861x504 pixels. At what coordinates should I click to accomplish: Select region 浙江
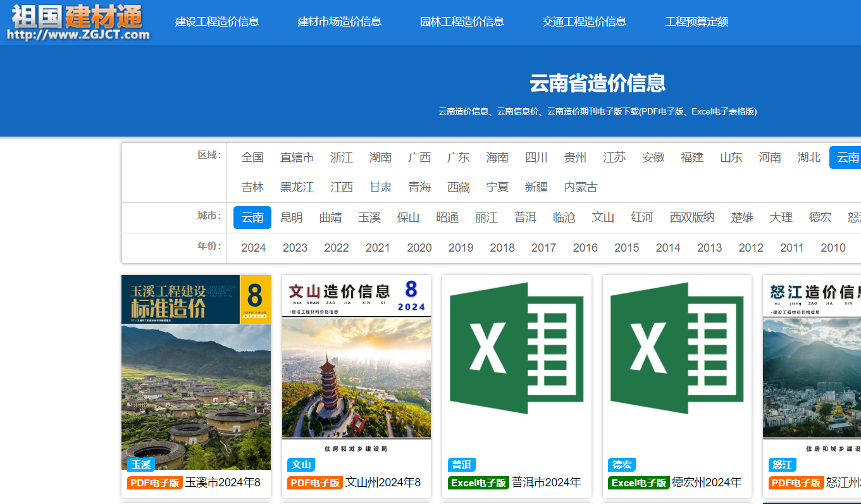click(342, 157)
